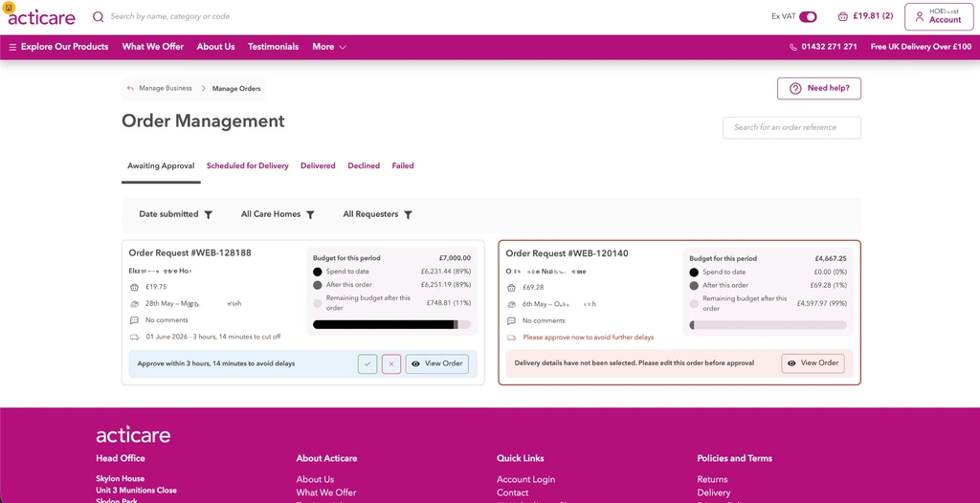Click back arrow icon before Manage Business
Screen dimensions: 980x503
pos(130,89)
